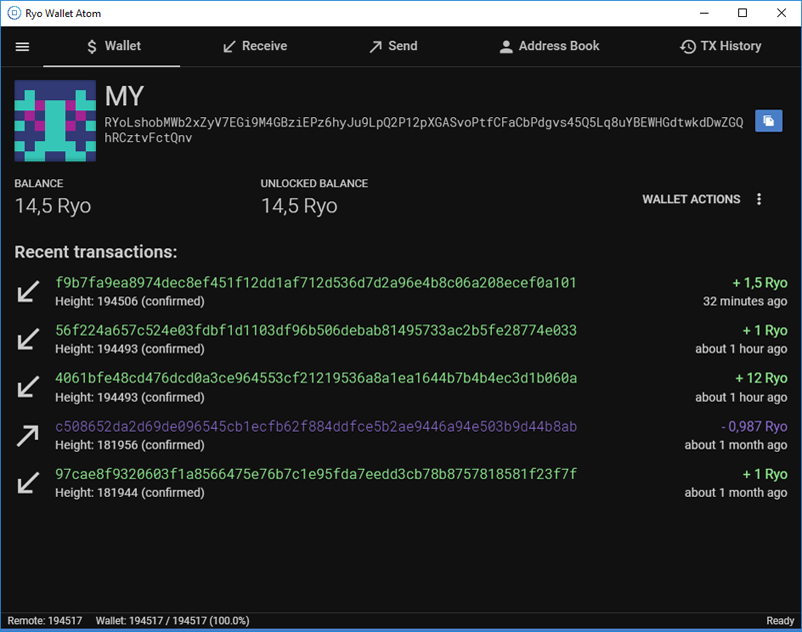
Task: Click the wallet name MY heading
Action: point(124,96)
